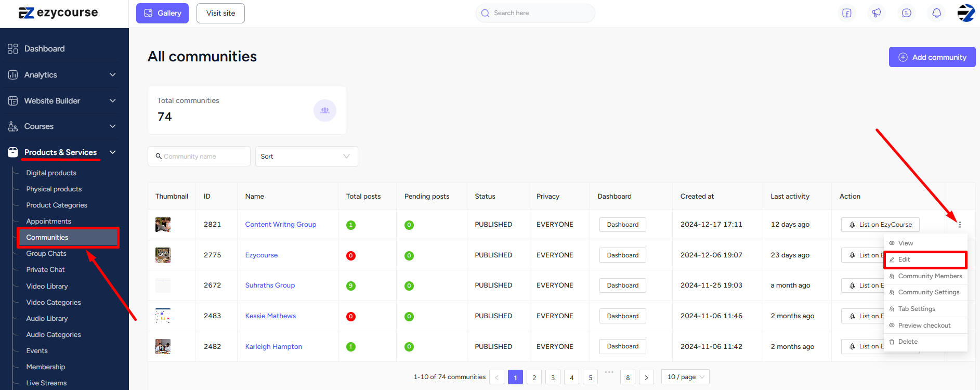Select Delete from the action menu
Screen dimensions: 980x390
click(925, 342)
